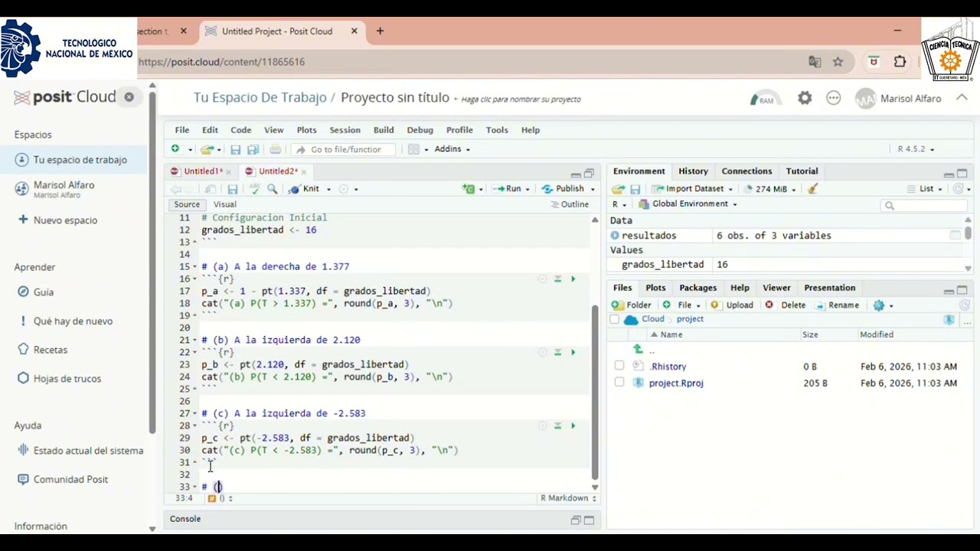Click the Upload button in Files pane
The width and height of the screenshot is (980, 551).
(x=732, y=305)
